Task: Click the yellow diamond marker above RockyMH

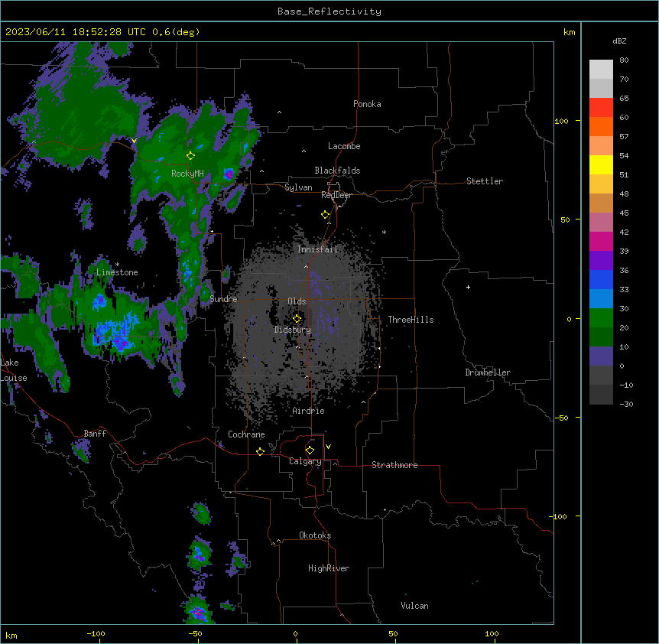Action: pyautogui.click(x=191, y=156)
